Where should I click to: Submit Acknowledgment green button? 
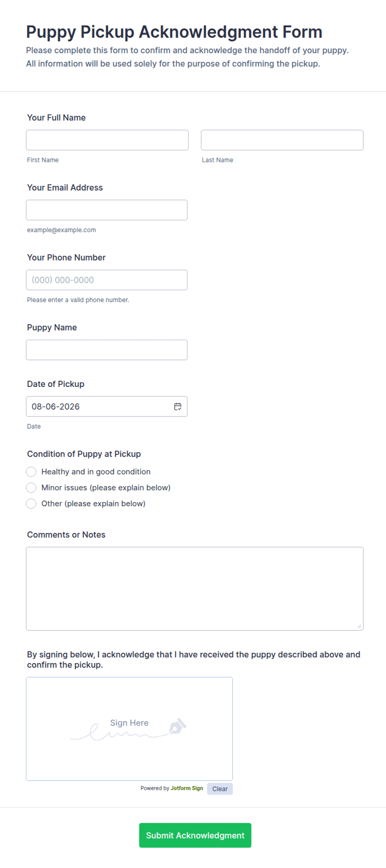[x=195, y=835]
